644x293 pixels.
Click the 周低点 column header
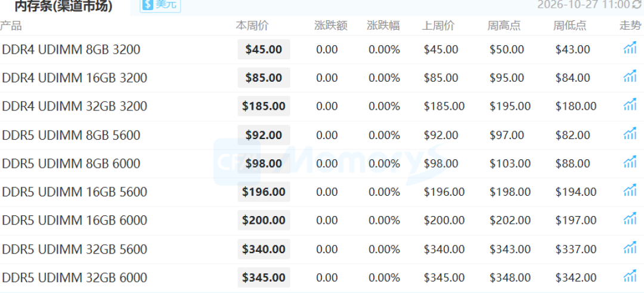click(569, 26)
